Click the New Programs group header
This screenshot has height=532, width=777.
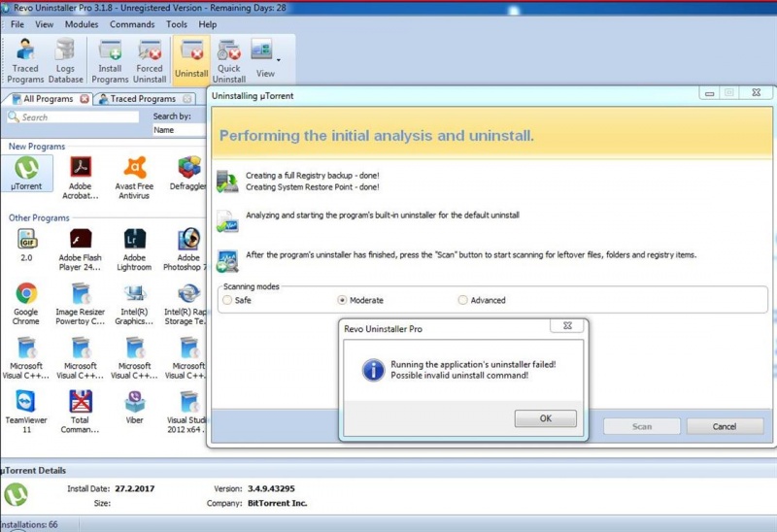tap(37, 147)
